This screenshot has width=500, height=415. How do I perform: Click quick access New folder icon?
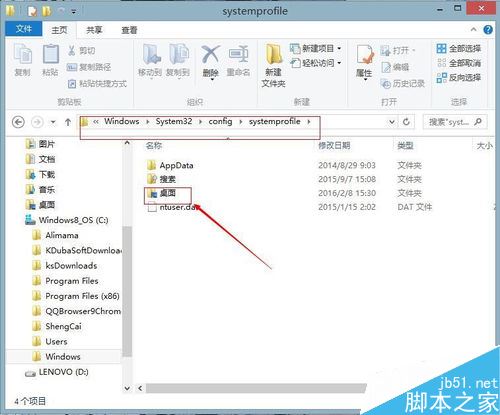point(47,11)
